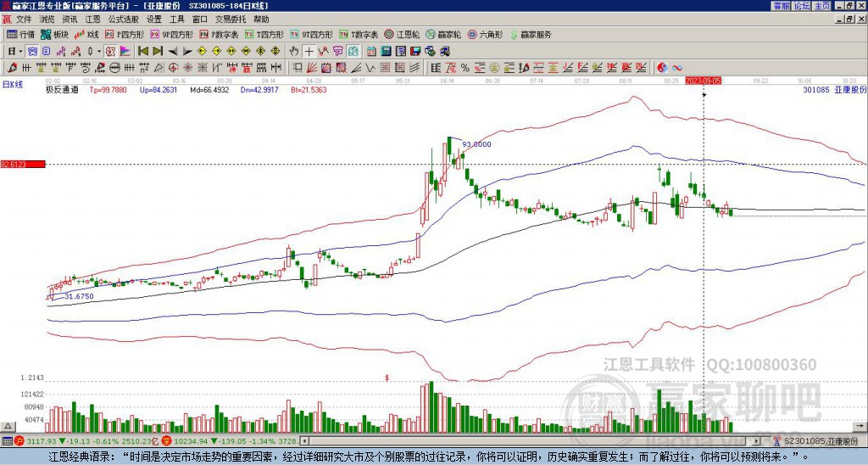Open the P四方形 tool
Image resolution: width=868 pixels, height=465 pixels.
click(x=124, y=34)
